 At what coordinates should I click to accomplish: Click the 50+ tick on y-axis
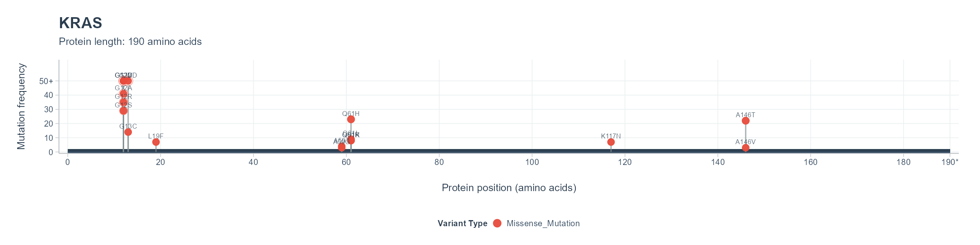46,81
